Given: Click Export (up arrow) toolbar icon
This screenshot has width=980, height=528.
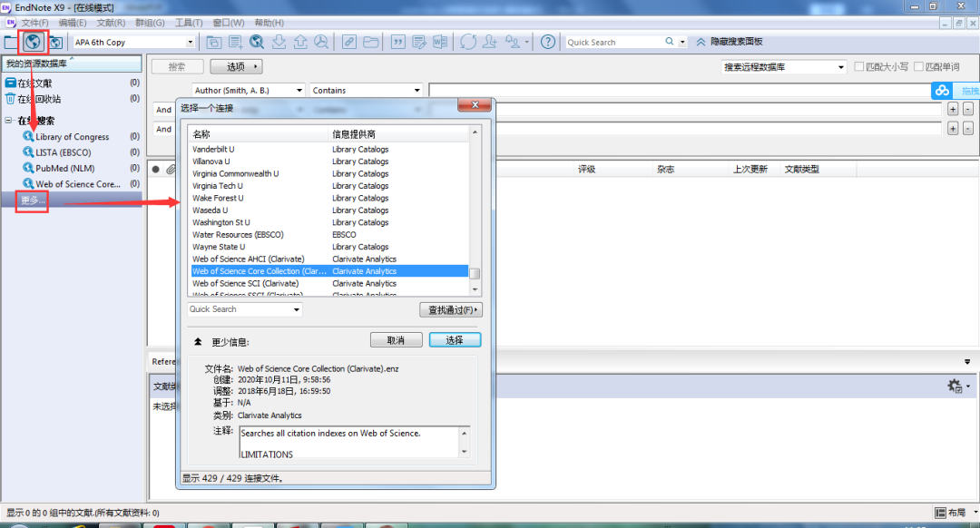Looking at the screenshot, I should 300,42.
